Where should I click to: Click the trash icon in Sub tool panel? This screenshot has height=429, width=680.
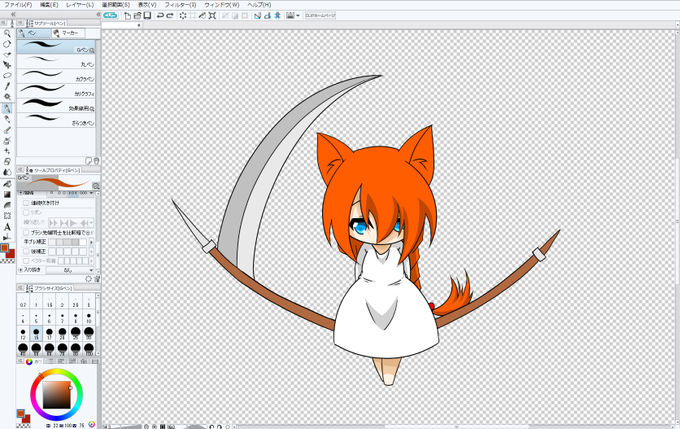96,160
